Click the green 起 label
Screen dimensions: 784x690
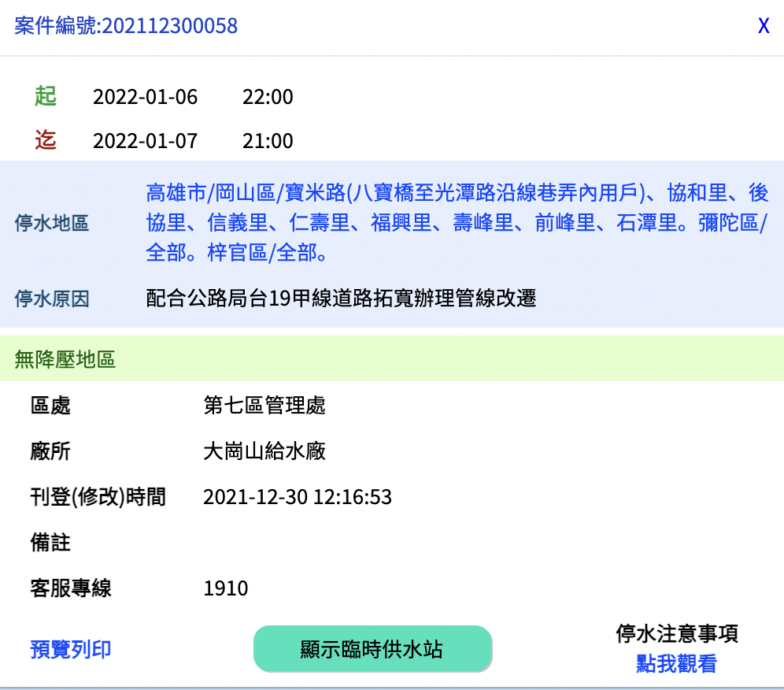pyautogui.click(x=46, y=95)
